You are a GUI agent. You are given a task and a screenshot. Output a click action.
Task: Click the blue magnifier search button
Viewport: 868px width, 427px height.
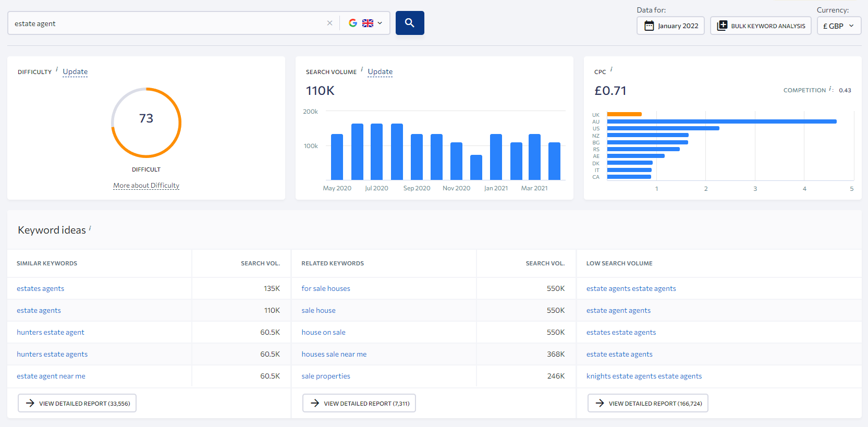point(409,23)
